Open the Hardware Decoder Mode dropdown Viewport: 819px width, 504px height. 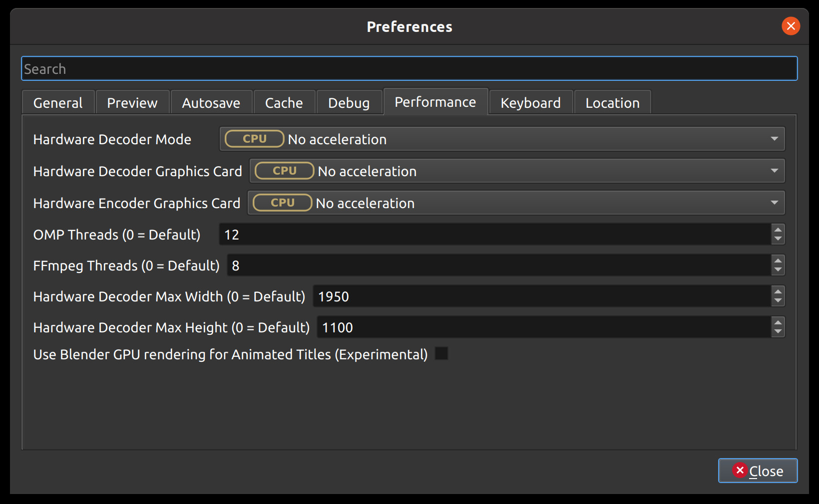[x=502, y=139]
